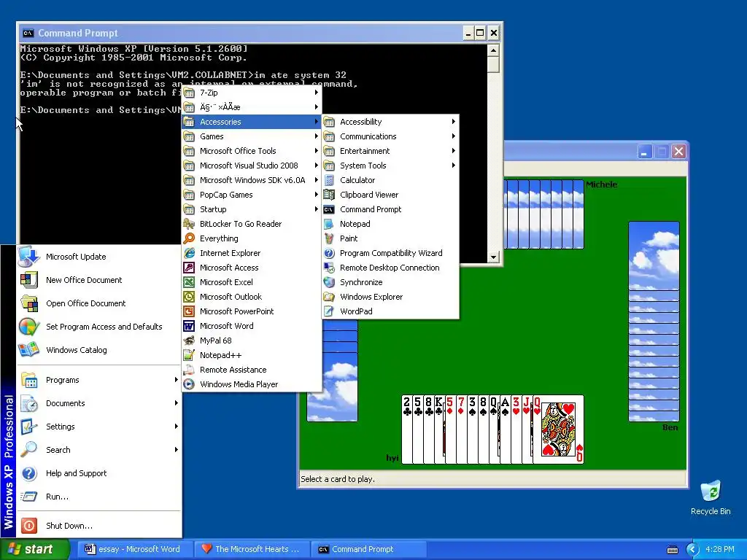Click the Notepad++ icon
The height and width of the screenshot is (560, 747).
pos(189,355)
